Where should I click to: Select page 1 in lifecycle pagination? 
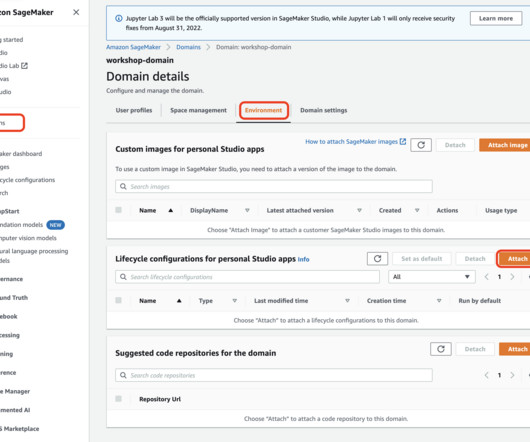(x=499, y=277)
